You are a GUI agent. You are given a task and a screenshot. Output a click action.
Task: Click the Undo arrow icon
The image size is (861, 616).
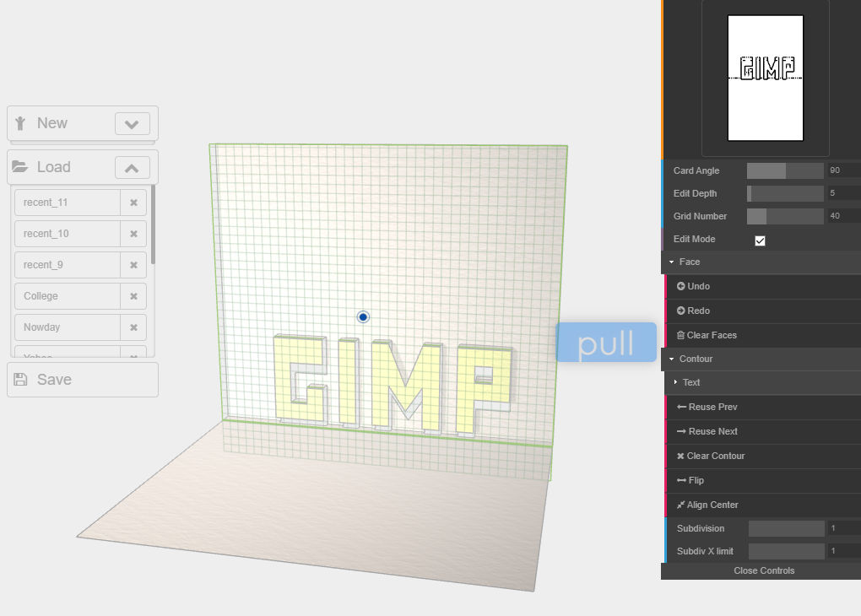pos(681,286)
